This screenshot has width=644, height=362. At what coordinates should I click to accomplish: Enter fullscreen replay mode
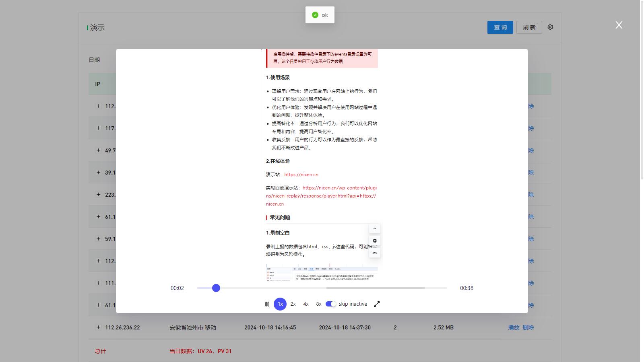pos(377,304)
